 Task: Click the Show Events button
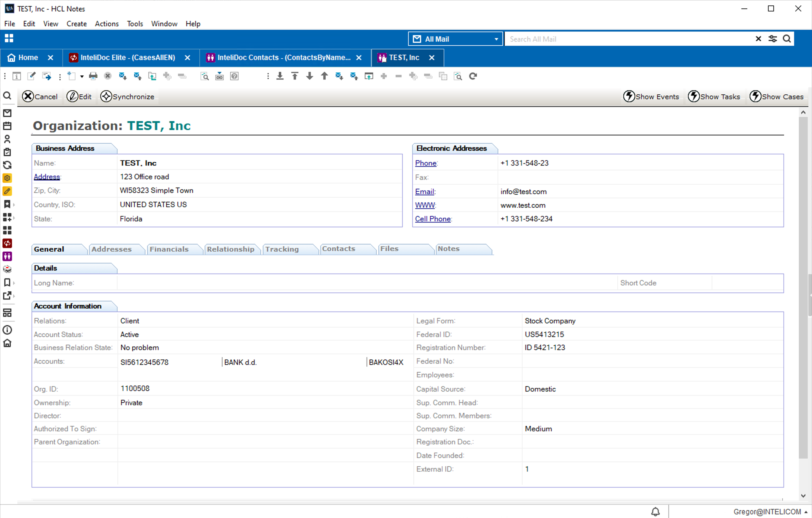point(651,96)
